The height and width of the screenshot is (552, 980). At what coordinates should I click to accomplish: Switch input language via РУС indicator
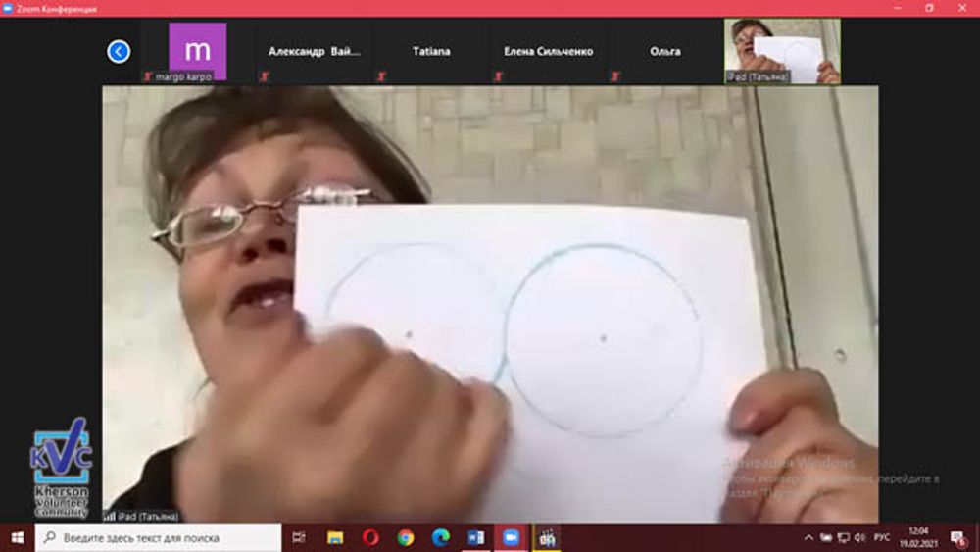coord(882,537)
